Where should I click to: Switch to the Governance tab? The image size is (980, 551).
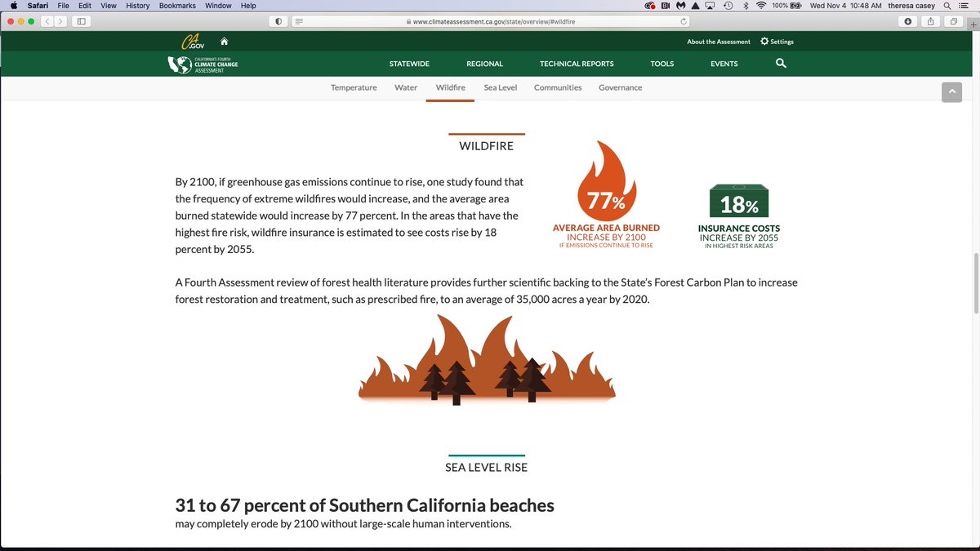[x=621, y=87]
